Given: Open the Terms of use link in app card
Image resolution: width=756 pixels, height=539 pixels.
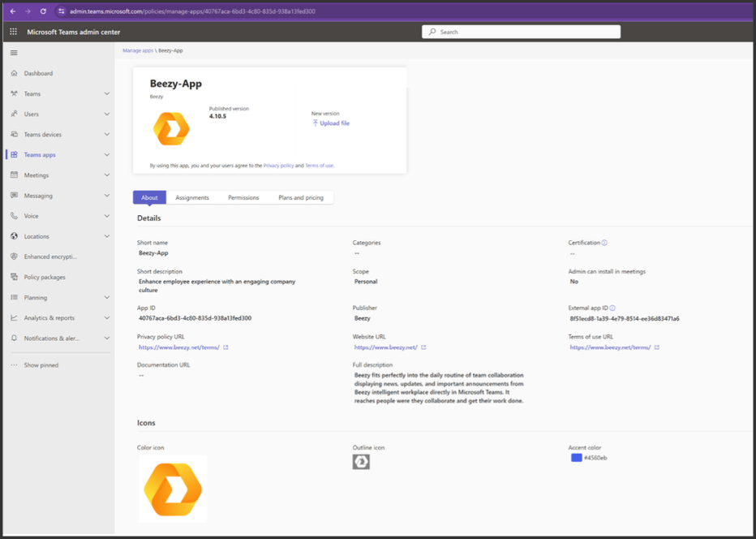Looking at the screenshot, I should pyautogui.click(x=319, y=166).
